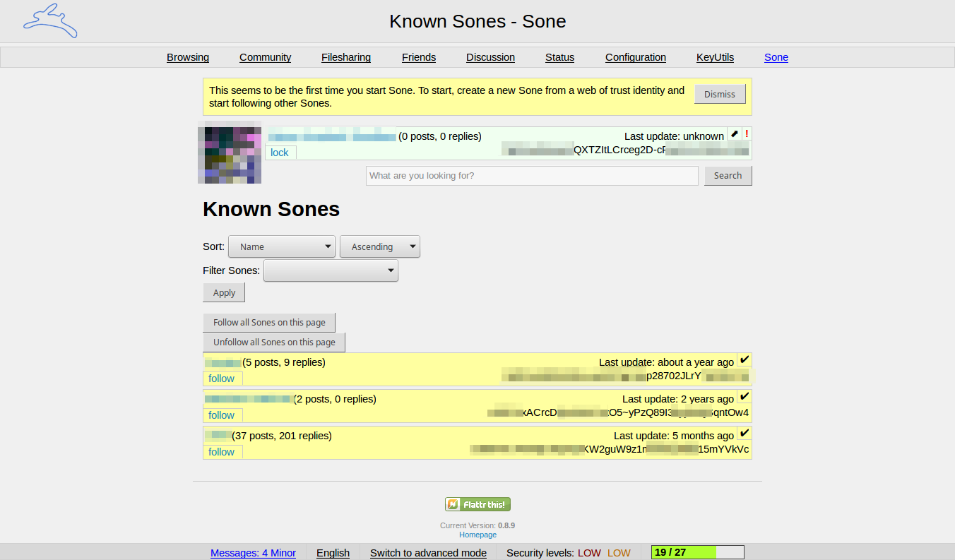
Task: Go to the Filesharing menu
Action: (346, 57)
